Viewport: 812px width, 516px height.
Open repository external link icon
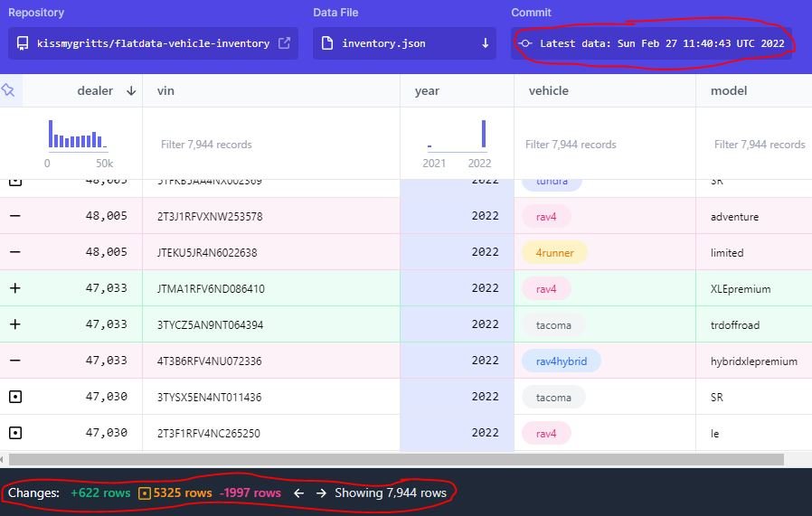pos(284,43)
